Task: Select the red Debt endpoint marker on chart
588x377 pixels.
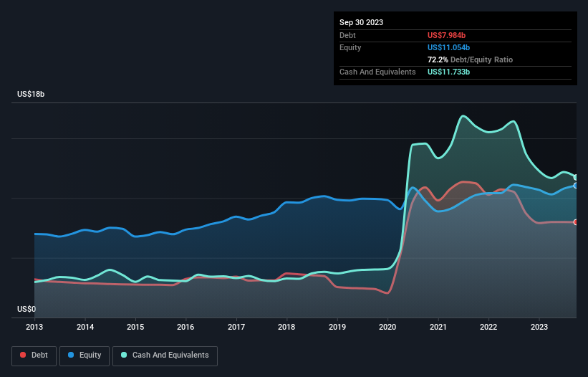Action: (575, 222)
